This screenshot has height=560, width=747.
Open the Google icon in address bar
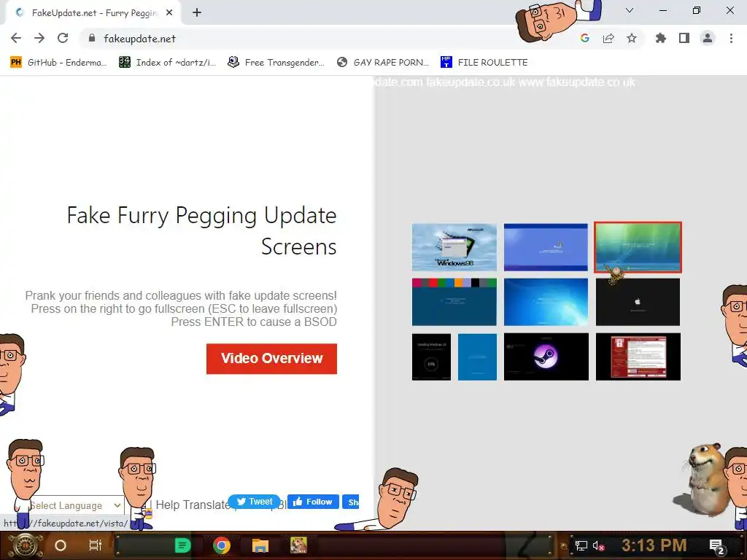click(585, 38)
